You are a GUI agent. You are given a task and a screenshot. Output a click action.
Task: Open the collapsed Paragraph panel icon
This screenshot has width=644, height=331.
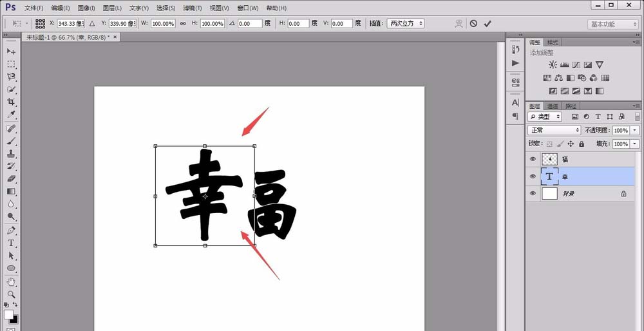point(515,116)
